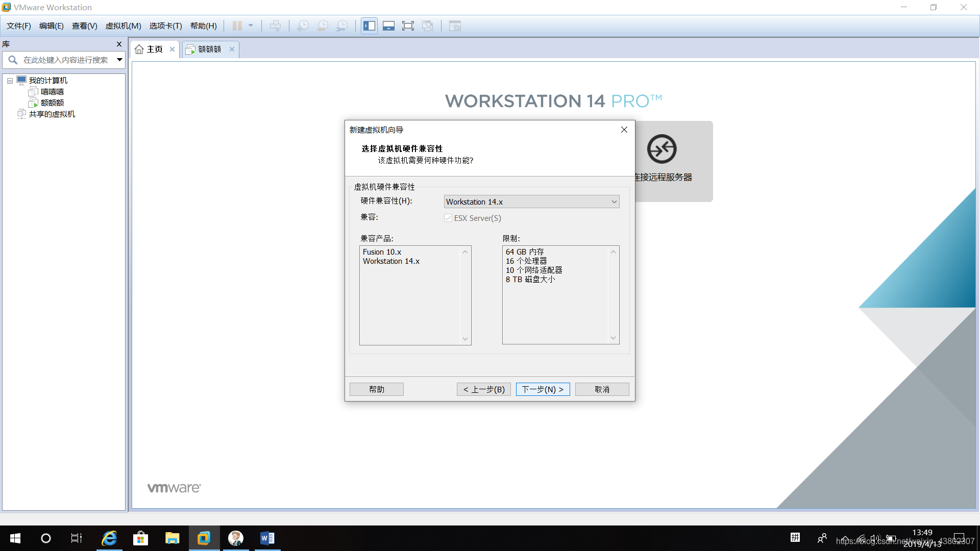Image resolution: width=980 pixels, height=551 pixels.
Task: Switch to the 主页 tab
Action: tap(155, 49)
